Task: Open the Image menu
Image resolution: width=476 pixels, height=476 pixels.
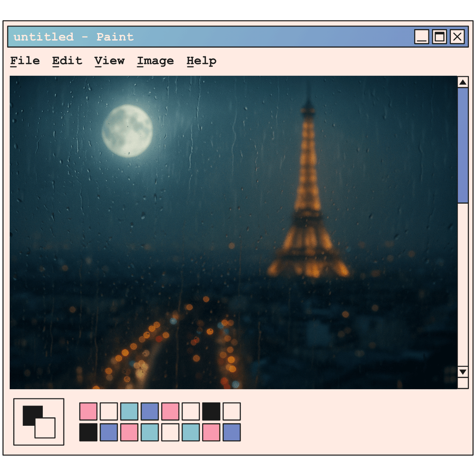Action: tap(155, 61)
